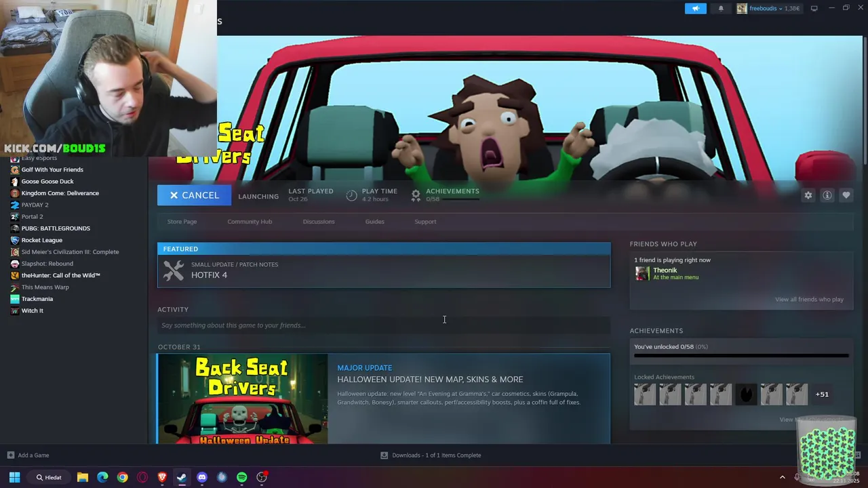Open the HOTFIX 4 patch notes
Viewport: 868px width, 488px height.
click(x=384, y=271)
